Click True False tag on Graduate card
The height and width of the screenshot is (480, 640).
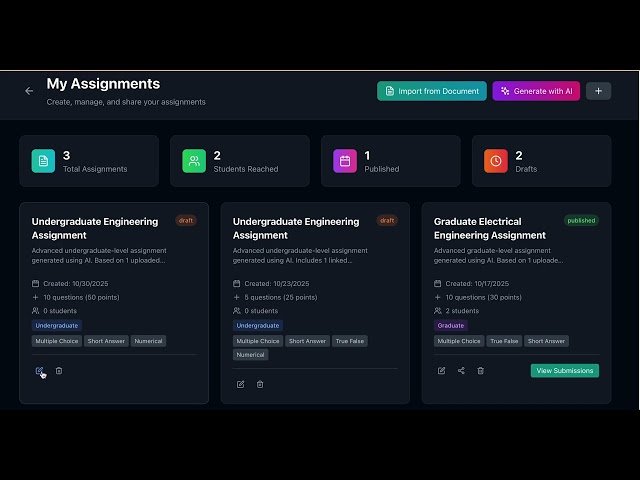(x=504, y=341)
